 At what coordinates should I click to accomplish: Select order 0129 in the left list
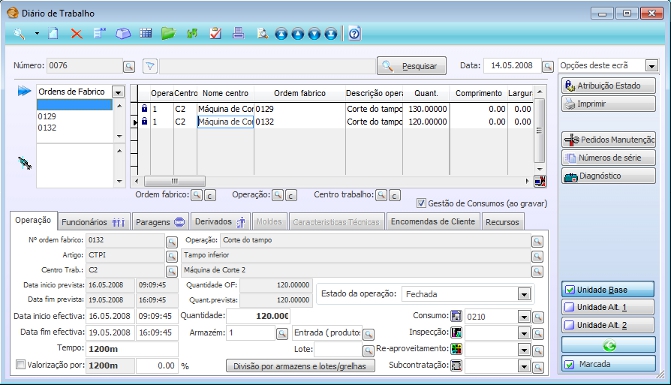tap(47, 116)
